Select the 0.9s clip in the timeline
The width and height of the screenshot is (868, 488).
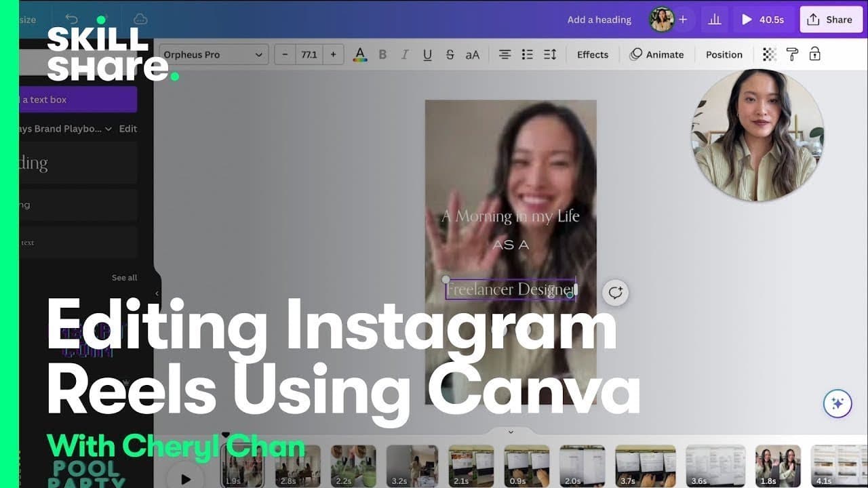tap(527, 466)
